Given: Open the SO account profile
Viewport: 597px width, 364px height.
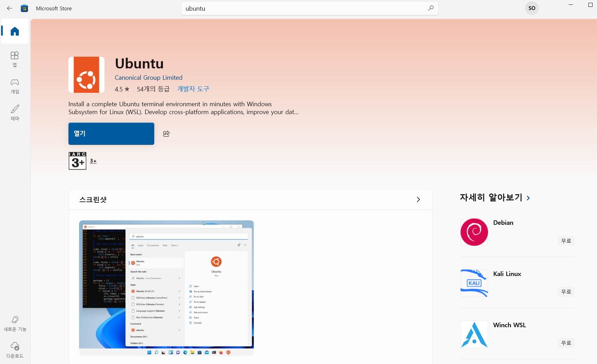Looking at the screenshot, I should (532, 8).
